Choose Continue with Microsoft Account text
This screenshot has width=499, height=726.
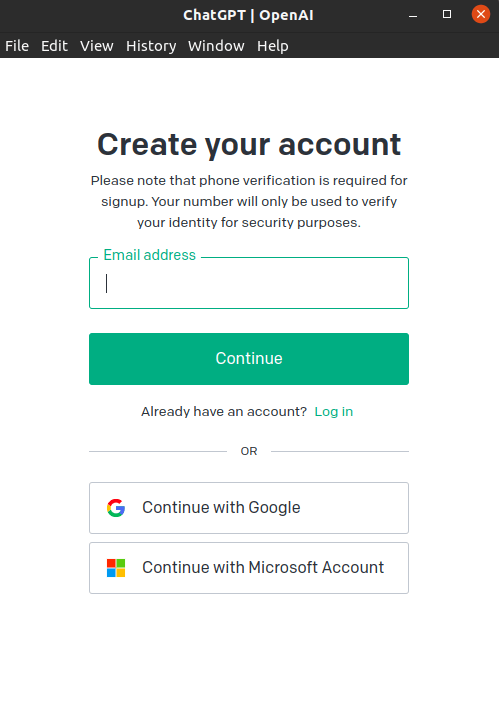click(x=263, y=568)
